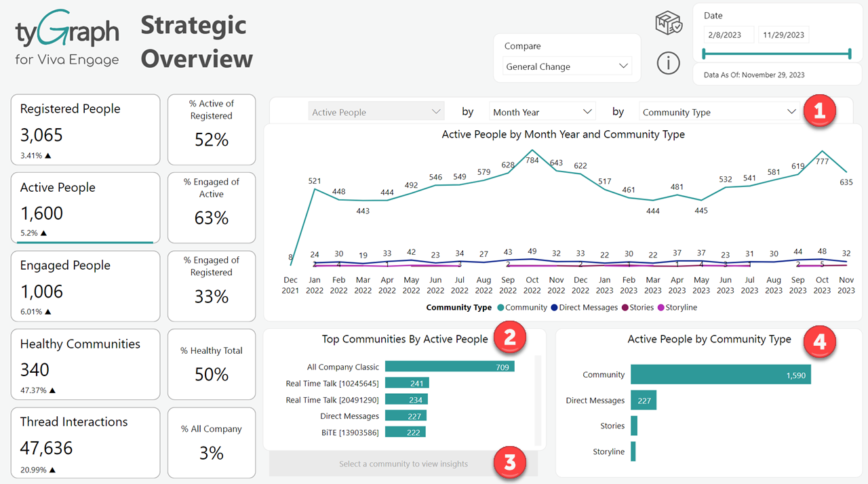Click red callout marker number 1
868x484 pixels.
click(819, 111)
